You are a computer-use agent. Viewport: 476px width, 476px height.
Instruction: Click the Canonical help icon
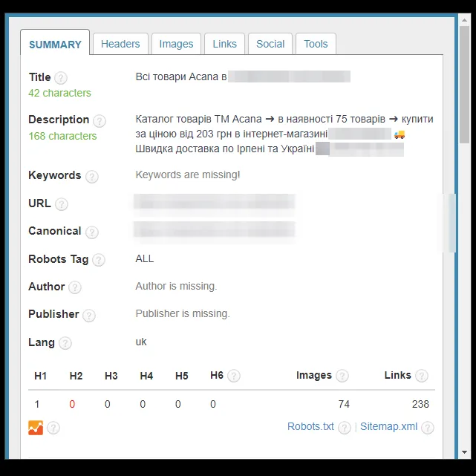[x=91, y=232]
